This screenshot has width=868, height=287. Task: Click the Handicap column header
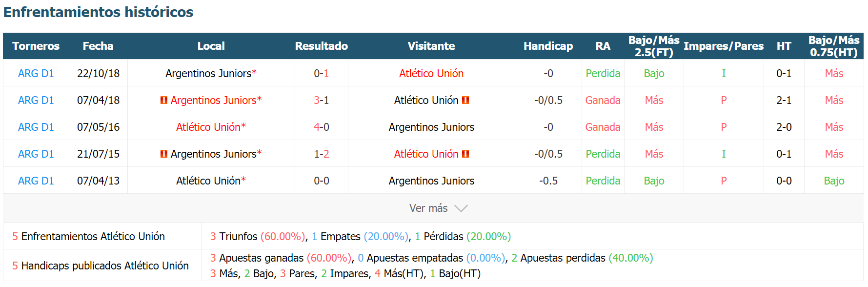coord(548,46)
